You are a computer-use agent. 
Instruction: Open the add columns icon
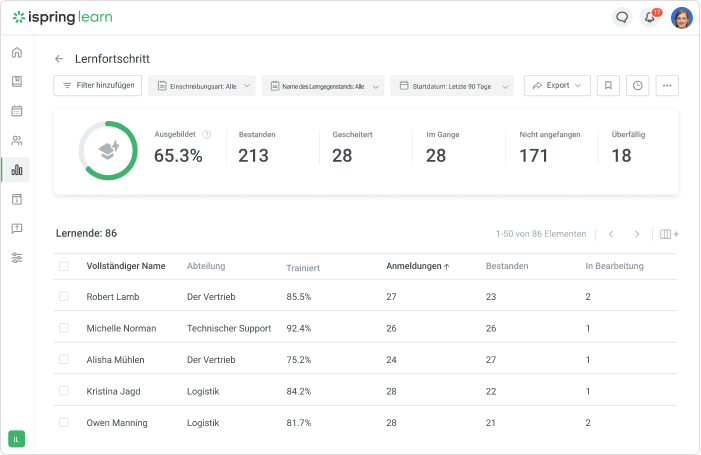(669, 234)
